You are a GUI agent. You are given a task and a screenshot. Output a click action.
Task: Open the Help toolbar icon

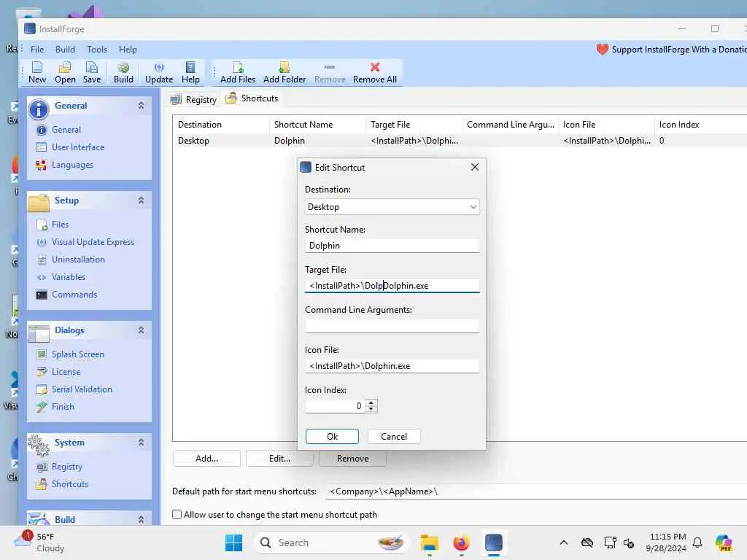pyautogui.click(x=190, y=72)
